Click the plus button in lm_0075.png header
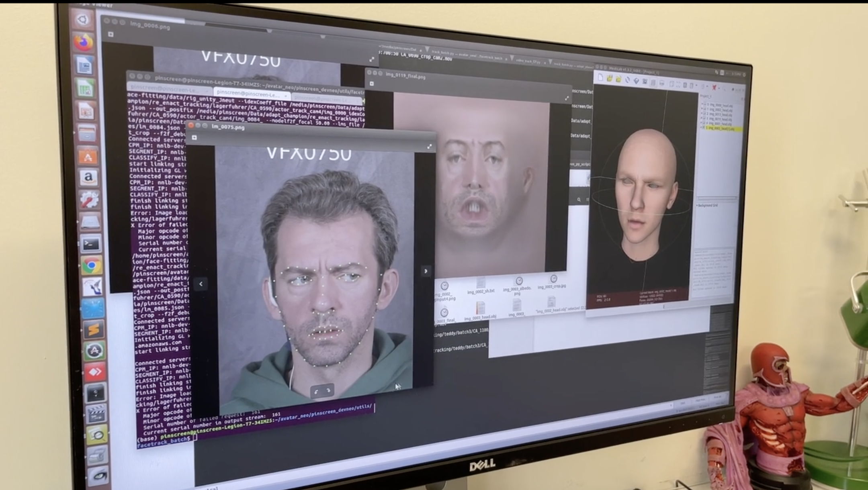The image size is (868, 490). (x=194, y=137)
